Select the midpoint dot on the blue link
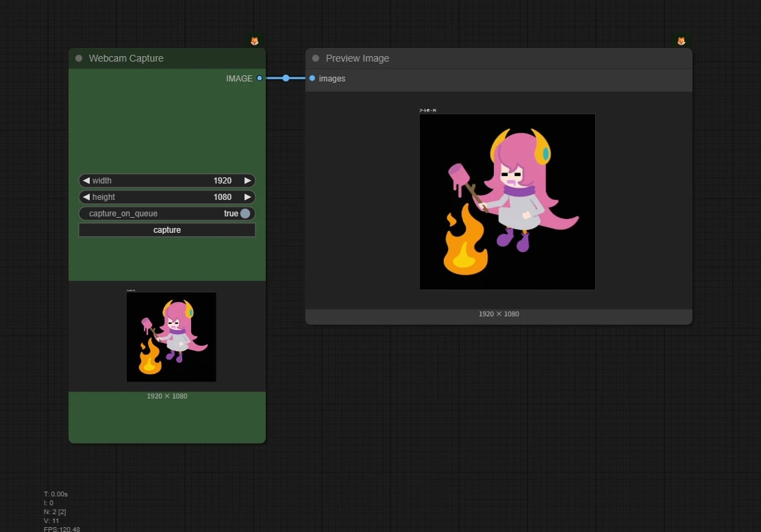 [x=286, y=78]
